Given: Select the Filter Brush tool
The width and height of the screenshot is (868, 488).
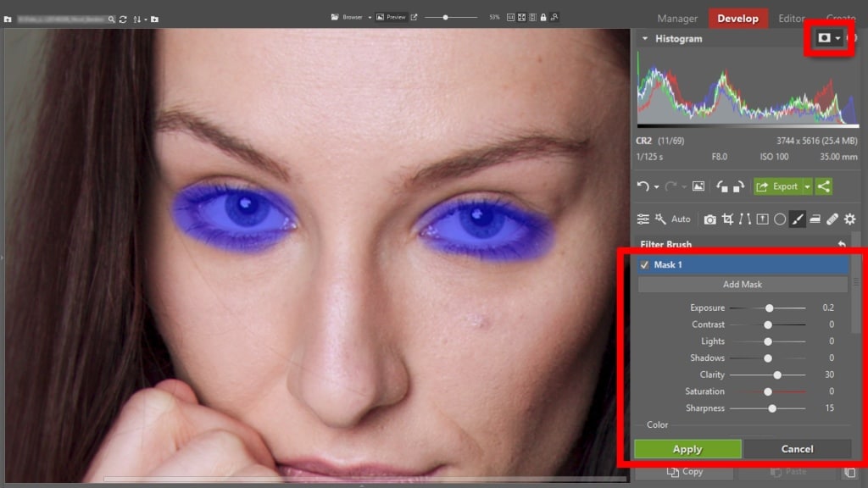Looking at the screenshot, I should pyautogui.click(x=797, y=219).
